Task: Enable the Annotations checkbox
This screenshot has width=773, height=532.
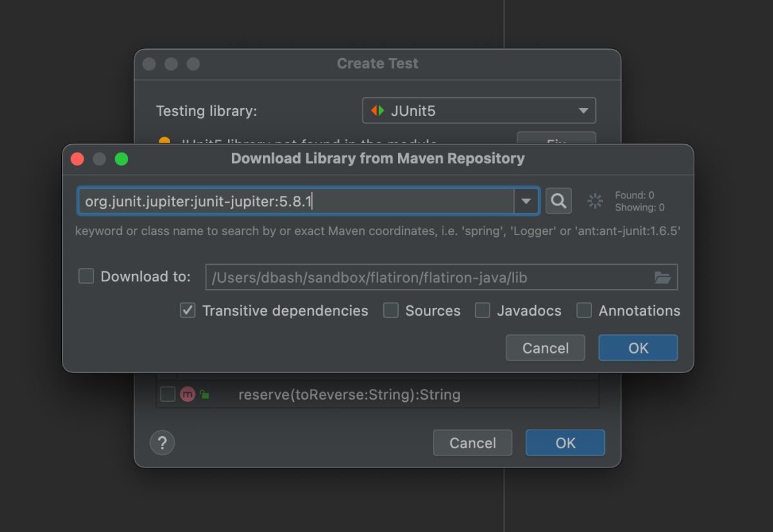Action: tap(584, 310)
